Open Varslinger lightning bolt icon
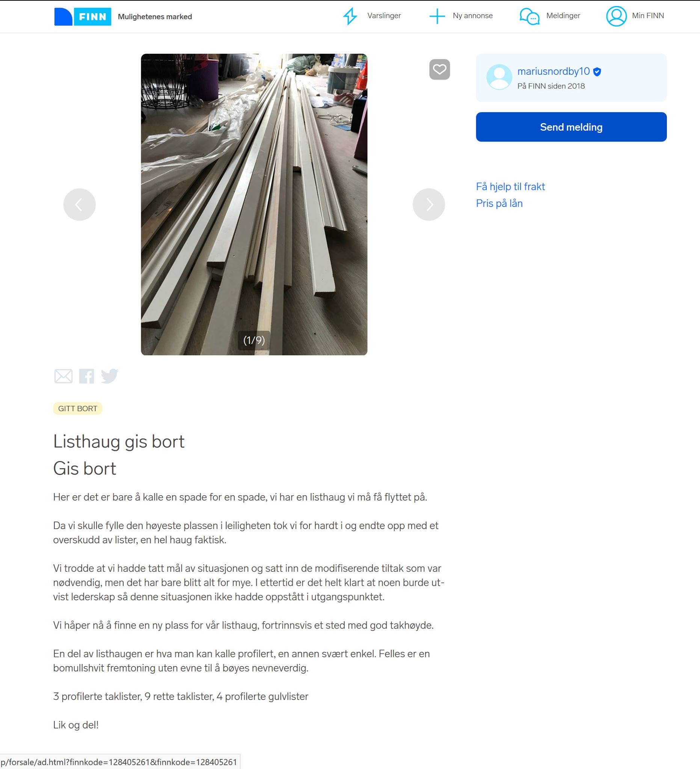This screenshot has width=700, height=769. (350, 16)
